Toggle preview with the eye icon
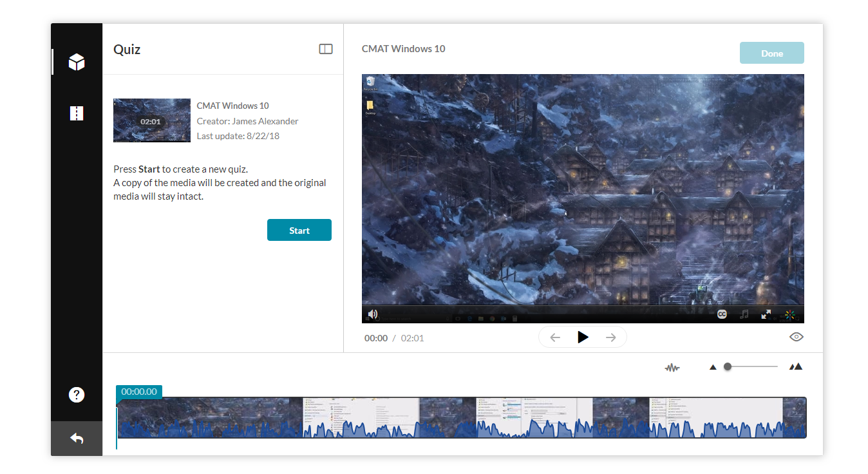The height and width of the screenshot is (474, 868). click(797, 337)
